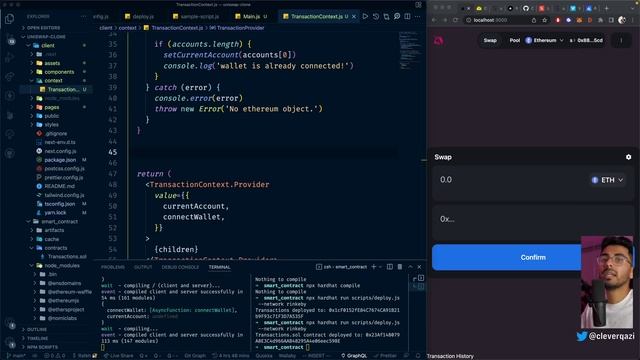Click the split terminal icon
This screenshot has height=360, width=640.
[390, 267]
